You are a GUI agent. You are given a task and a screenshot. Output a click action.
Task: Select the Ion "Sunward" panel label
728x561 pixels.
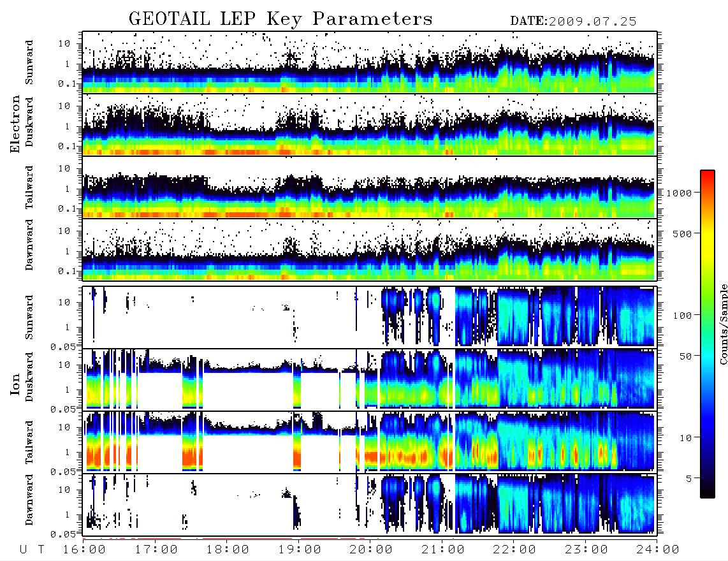[x=29, y=317]
